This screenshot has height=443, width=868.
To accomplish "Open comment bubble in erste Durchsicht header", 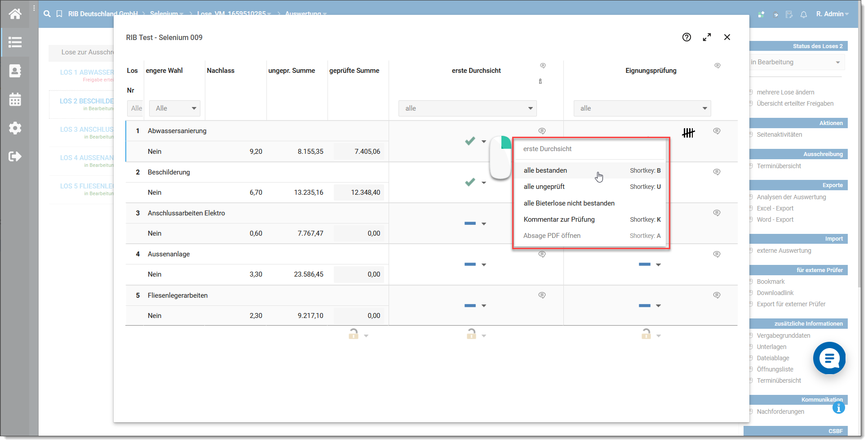I will click(543, 66).
